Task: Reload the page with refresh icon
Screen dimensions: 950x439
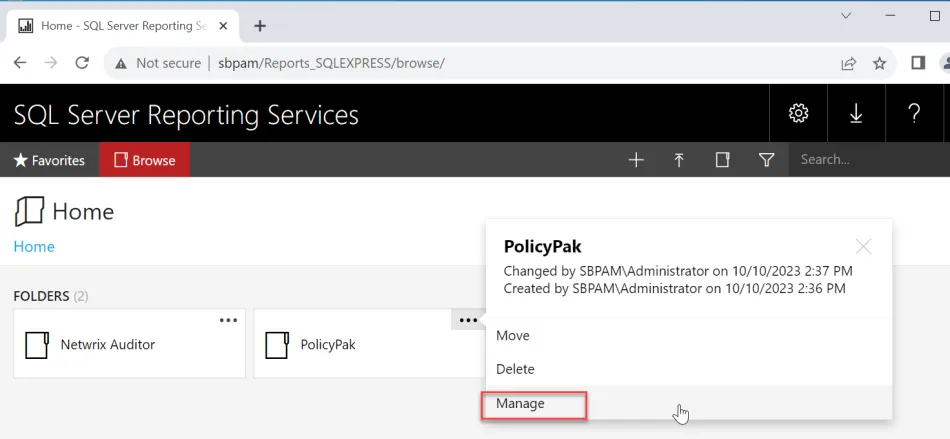Action: coord(82,63)
